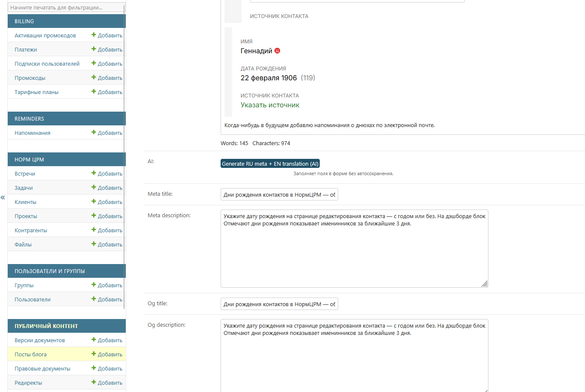The image size is (585, 392).
Task: Go to Посты блога list
Action: point(30,354)
